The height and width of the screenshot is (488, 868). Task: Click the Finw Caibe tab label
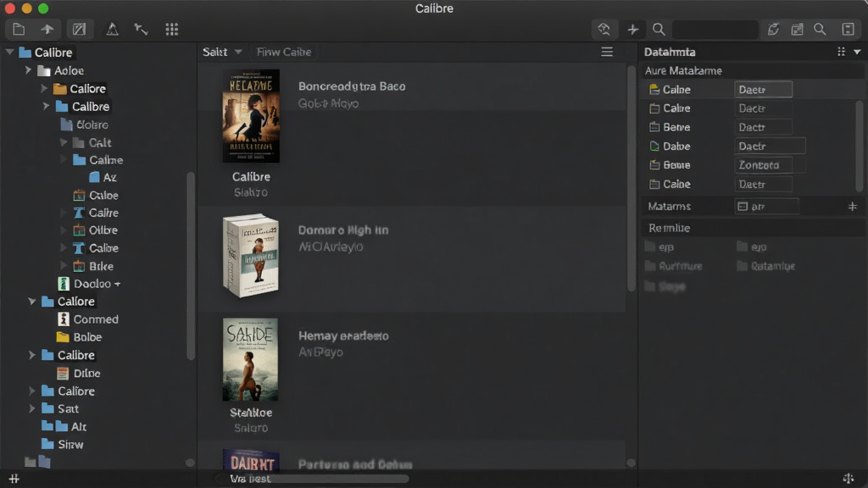click(284, 52)
